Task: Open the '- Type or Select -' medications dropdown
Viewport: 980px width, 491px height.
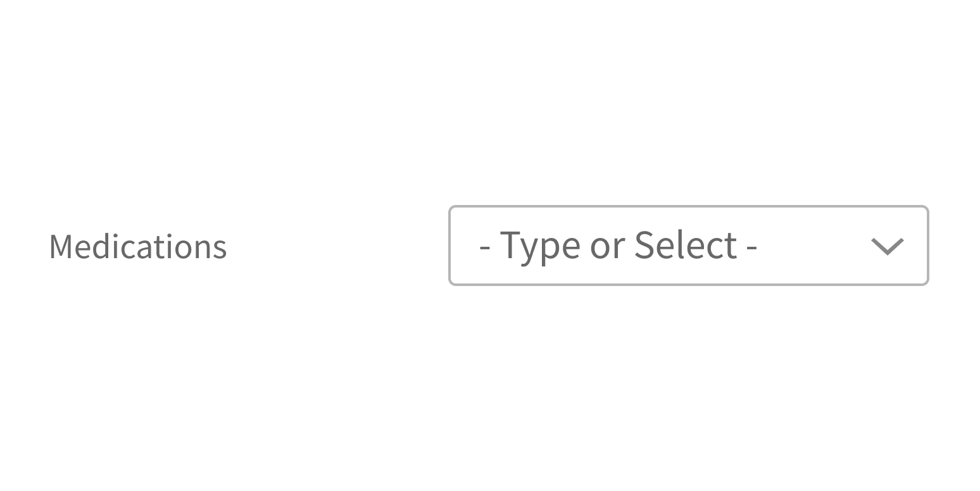Action: pos(688,245)
